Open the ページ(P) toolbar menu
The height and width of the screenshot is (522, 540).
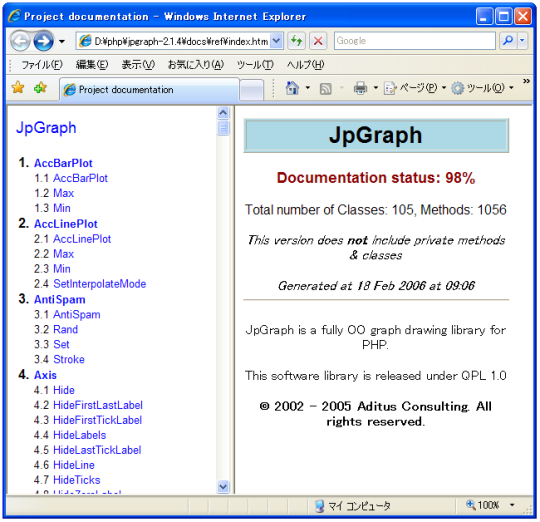(415, 88)
